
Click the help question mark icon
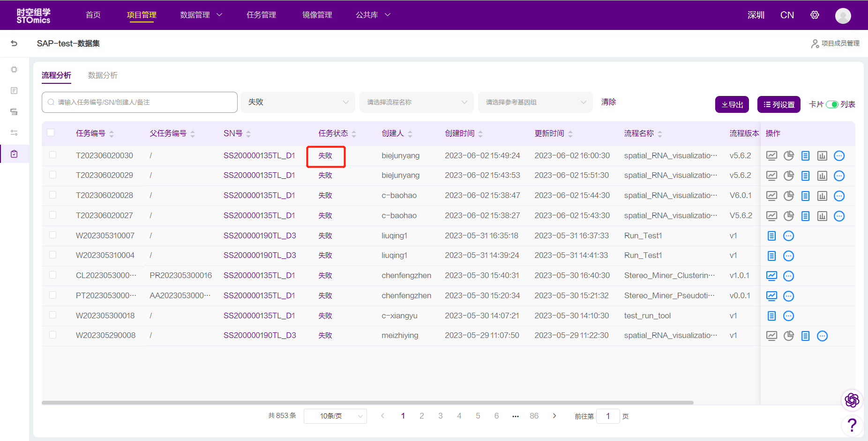tap(852, 425)
